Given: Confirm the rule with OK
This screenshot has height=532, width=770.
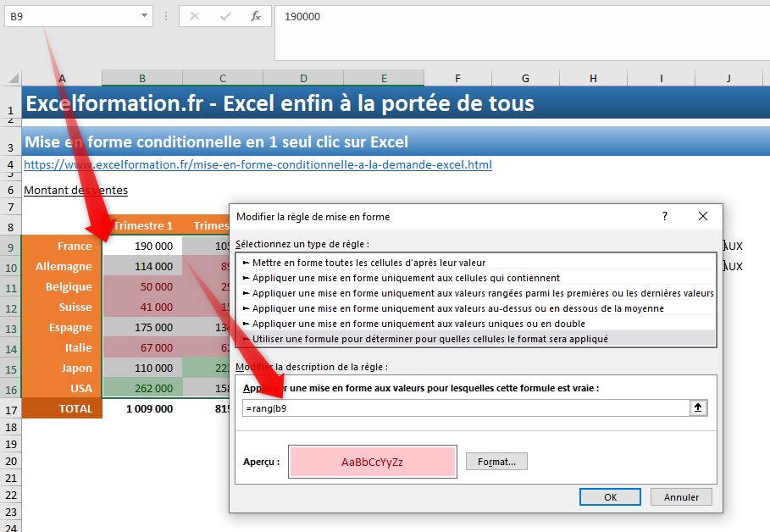Looking at the screenshot, I should [x=609, y=497].
